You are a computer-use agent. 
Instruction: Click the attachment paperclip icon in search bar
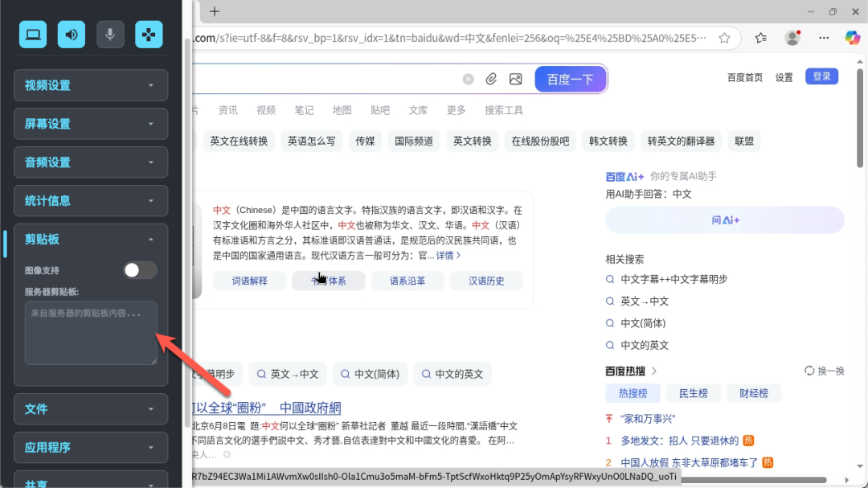(491, 80)
